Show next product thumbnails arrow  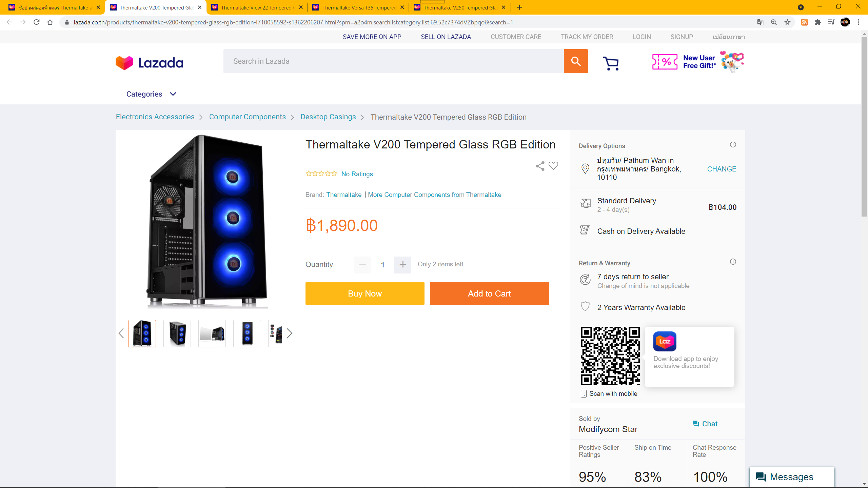(x=289, y=333)
